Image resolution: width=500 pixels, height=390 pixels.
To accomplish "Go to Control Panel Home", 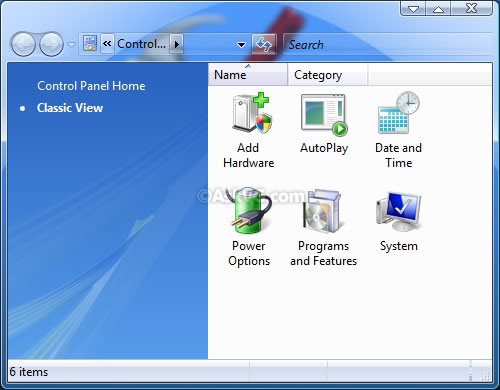I will (x=91, y=86).
